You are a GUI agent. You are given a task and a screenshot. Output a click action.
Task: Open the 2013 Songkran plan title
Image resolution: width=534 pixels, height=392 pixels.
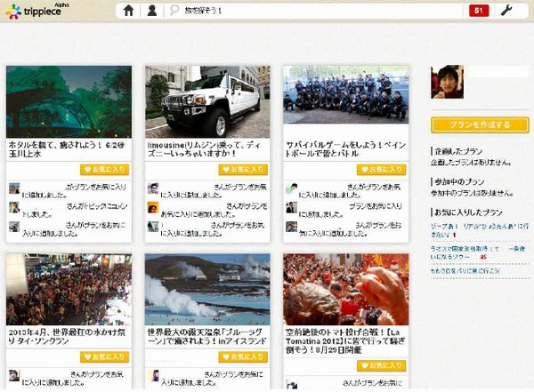[67, 337]
